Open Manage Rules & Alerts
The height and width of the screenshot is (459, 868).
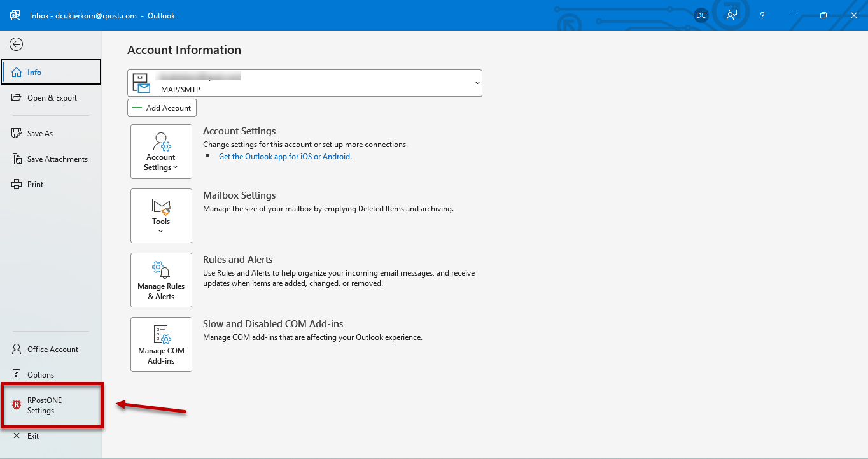[161, 280]
